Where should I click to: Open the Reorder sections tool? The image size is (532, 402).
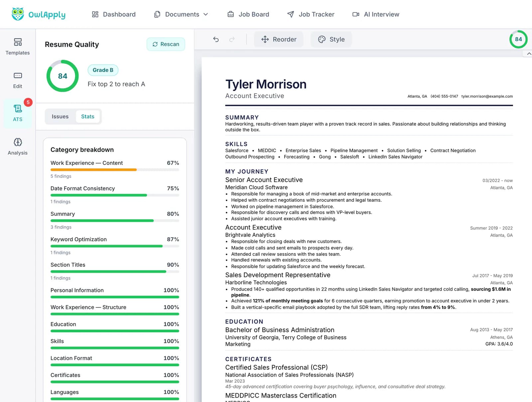point(279,39)
